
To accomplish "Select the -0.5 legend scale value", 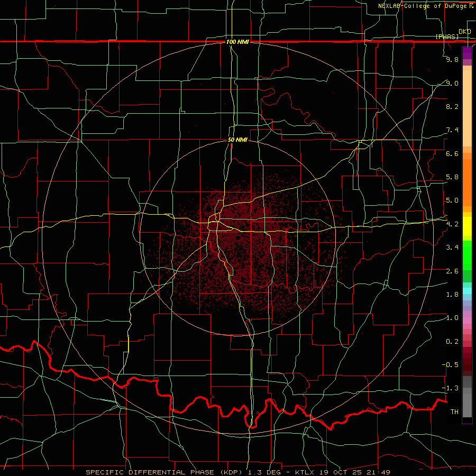I will [x=450, y=365].
